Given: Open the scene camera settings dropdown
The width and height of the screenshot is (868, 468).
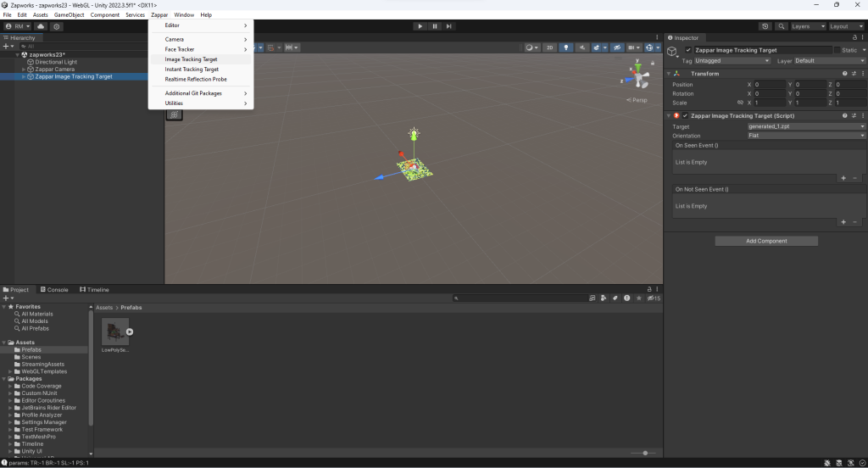Looking at the screenshot, I should pyautogui.click(x=633, y=47).
